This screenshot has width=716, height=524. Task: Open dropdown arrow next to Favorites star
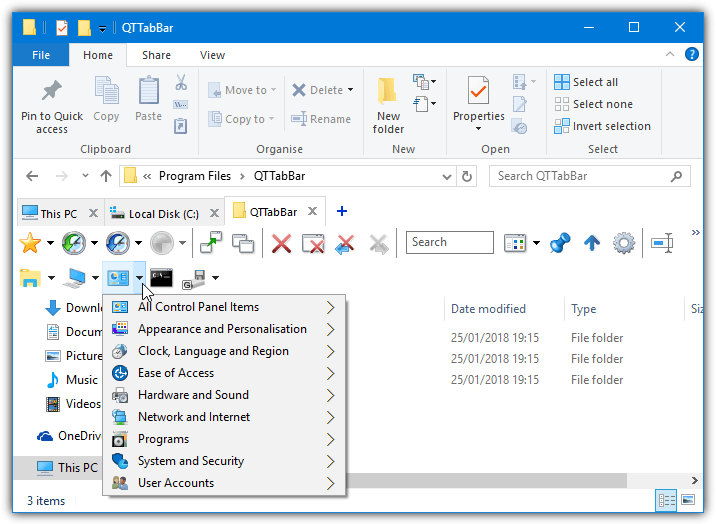click(x=50, y=243)
